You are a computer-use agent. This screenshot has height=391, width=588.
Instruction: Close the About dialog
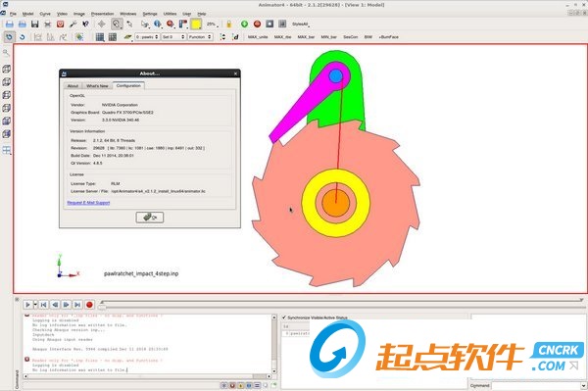[x=235, y=73]
